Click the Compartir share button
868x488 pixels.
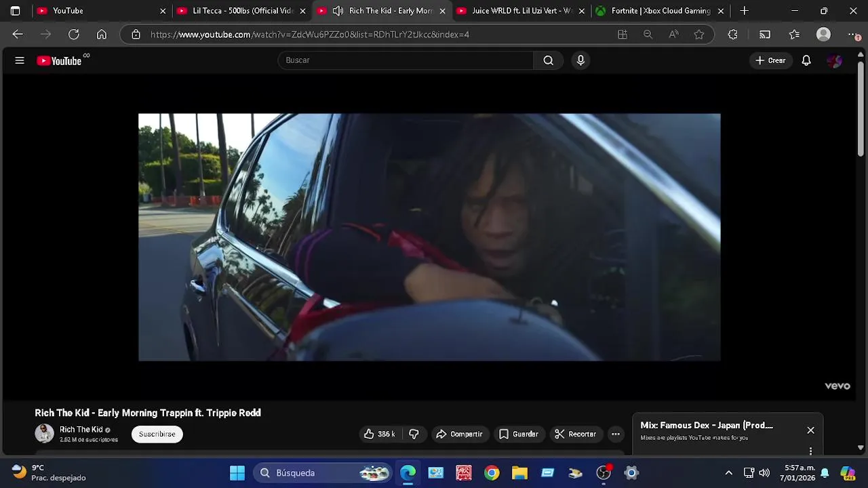pyautogui.click(x=459, y=434)
